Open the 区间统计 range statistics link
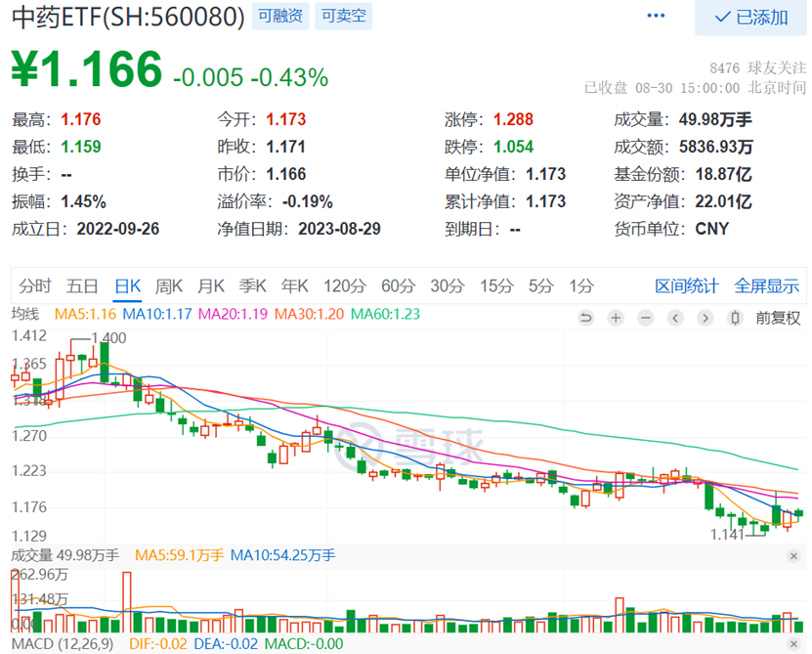This screenshot has width=812, height=654. point(687,285)
